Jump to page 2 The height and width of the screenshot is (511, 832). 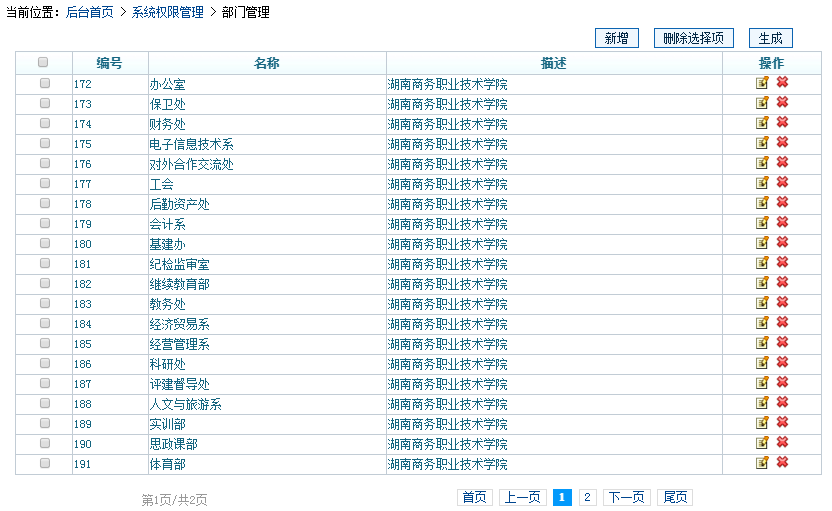click(587, 497)
